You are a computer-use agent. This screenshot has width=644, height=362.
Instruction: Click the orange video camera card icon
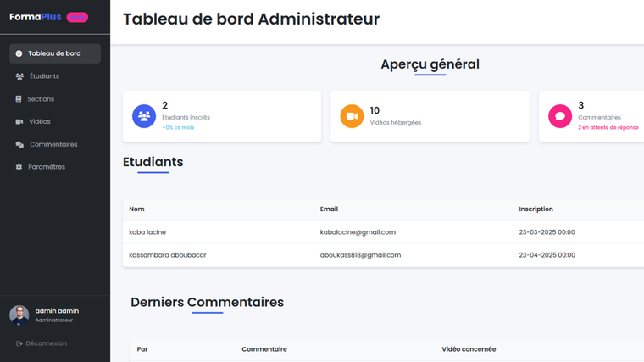point(352,116)
